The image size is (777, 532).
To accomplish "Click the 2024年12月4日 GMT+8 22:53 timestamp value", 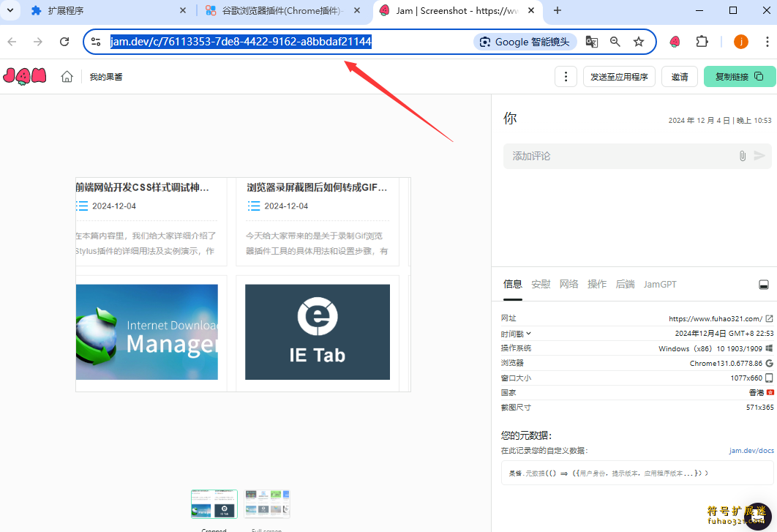I will coord(724,334).
